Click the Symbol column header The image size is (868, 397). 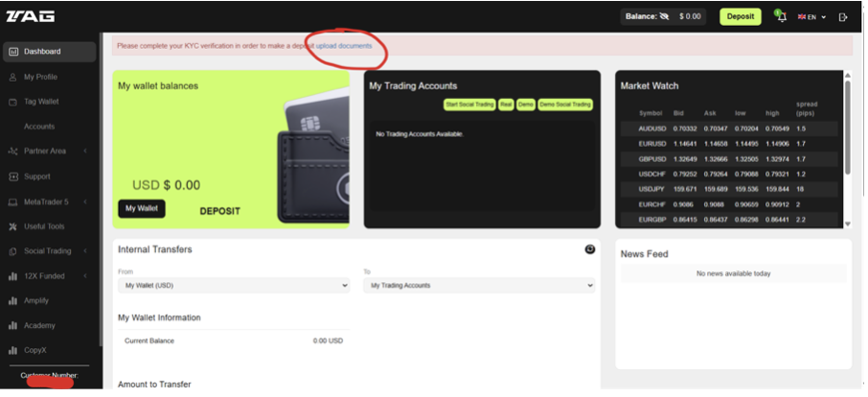(x=651, y=113)
